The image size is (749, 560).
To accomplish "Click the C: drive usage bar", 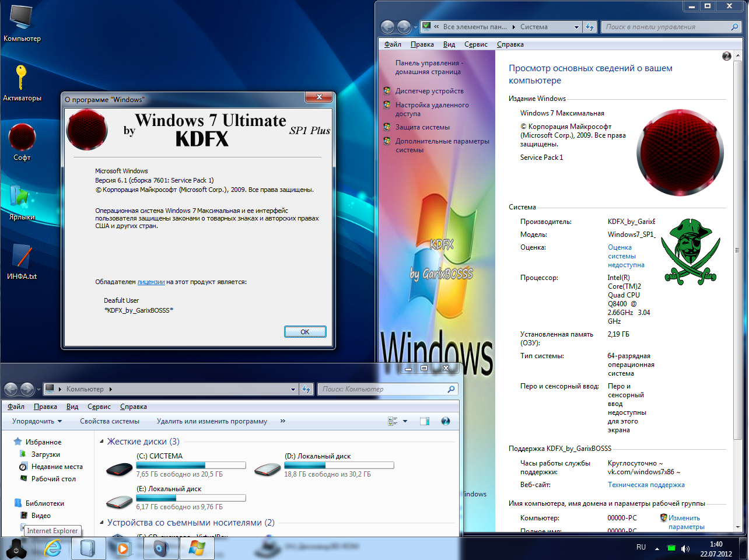I will point(191,466).
